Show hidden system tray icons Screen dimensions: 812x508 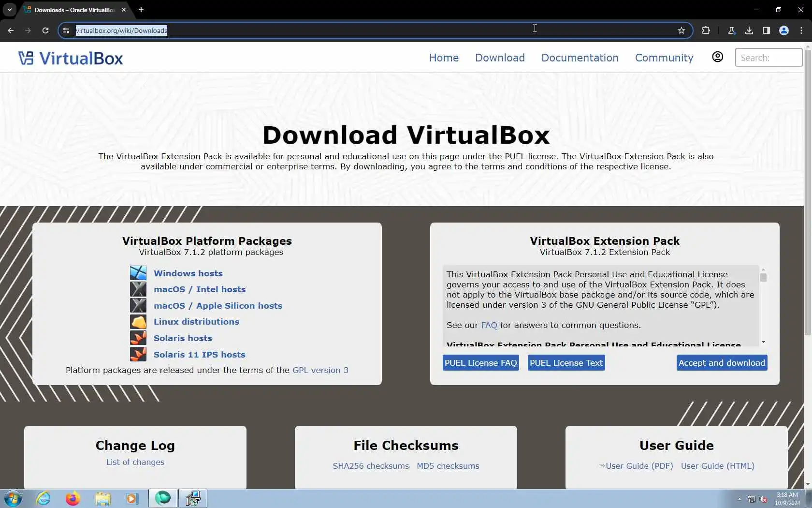(739, 499)
